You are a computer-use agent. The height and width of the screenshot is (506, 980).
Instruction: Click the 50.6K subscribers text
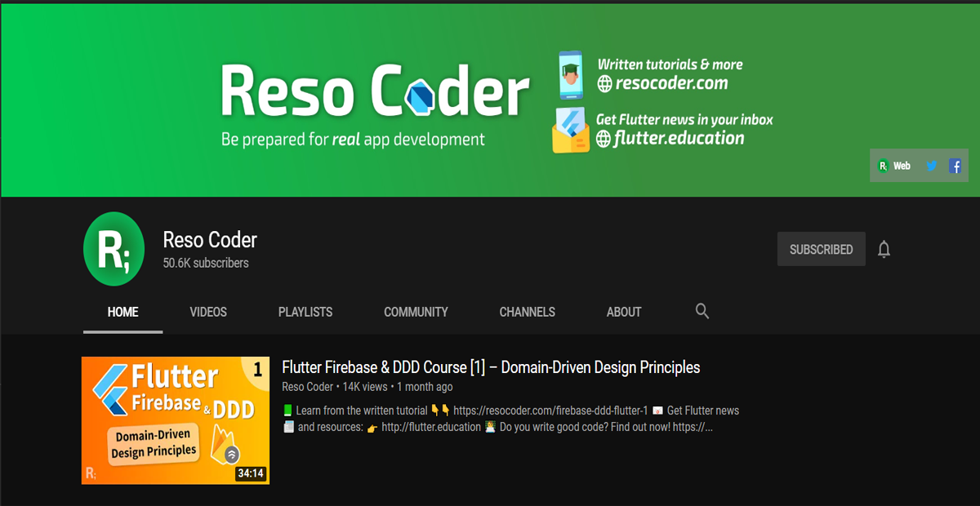(x=206, y=263)
